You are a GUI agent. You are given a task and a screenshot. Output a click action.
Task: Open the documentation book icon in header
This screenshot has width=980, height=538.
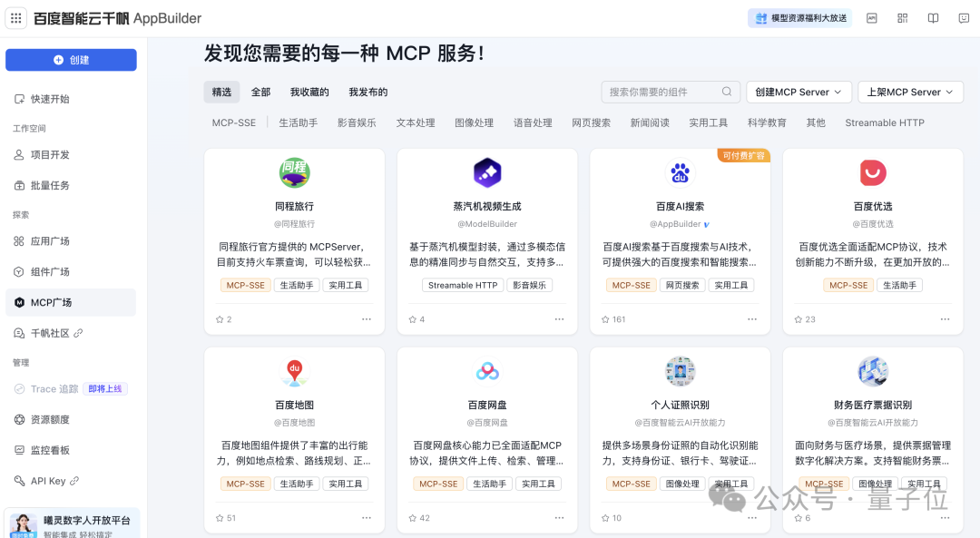click(933, 18)
